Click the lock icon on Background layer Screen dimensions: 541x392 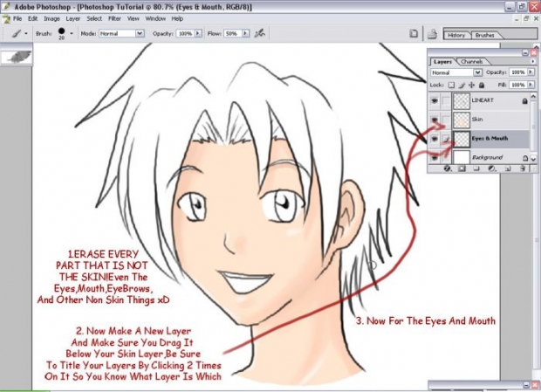click(x=524, y=158)
